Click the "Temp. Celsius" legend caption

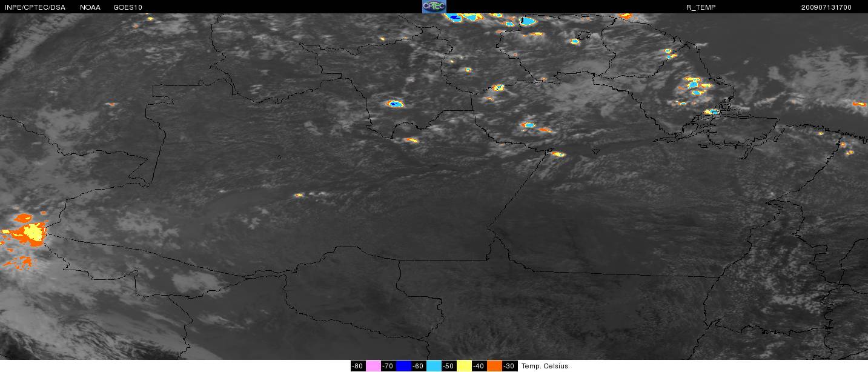point(545,366)
